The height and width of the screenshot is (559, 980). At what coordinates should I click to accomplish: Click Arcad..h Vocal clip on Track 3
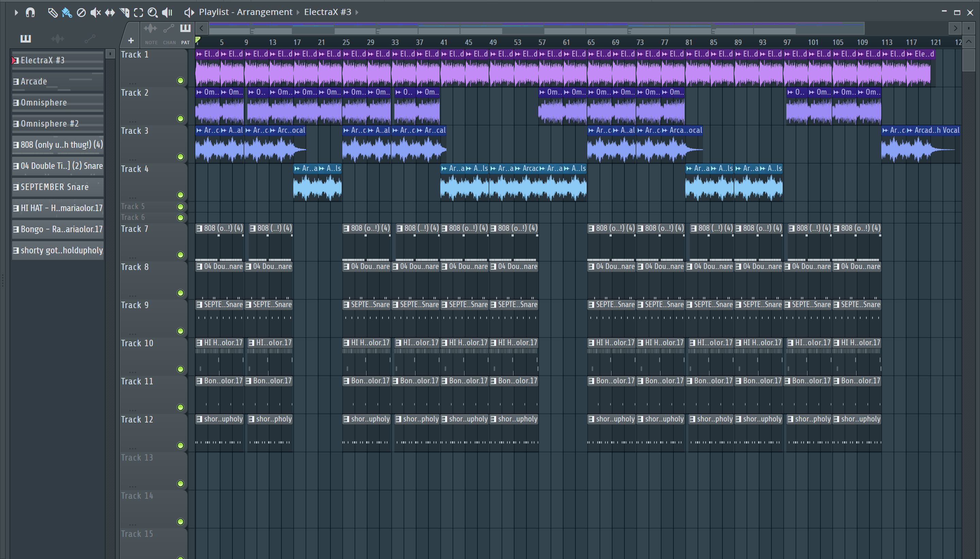click(x=933, y=144)
